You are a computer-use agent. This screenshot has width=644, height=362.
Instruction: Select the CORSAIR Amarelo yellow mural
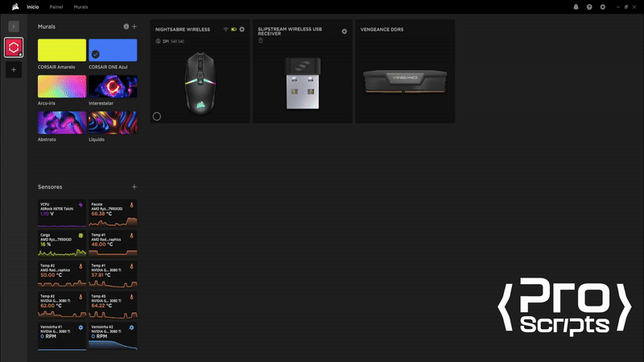click(62, 50)
